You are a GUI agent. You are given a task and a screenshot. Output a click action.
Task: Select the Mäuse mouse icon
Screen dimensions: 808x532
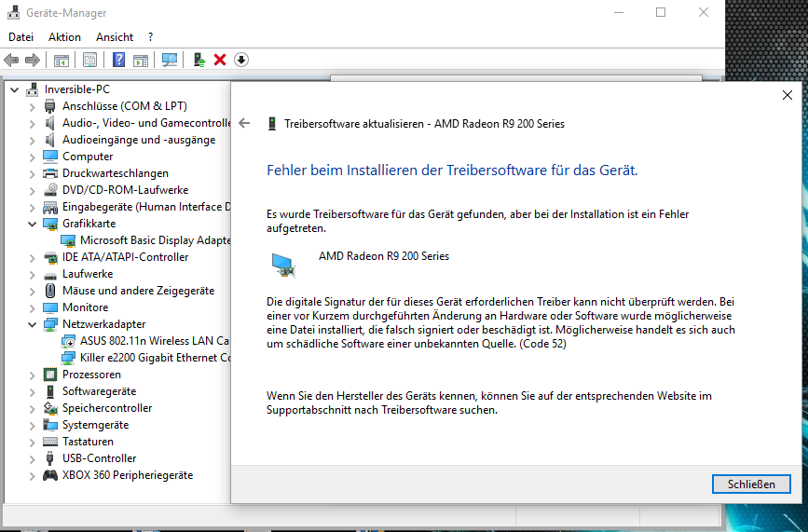[50, 291]
